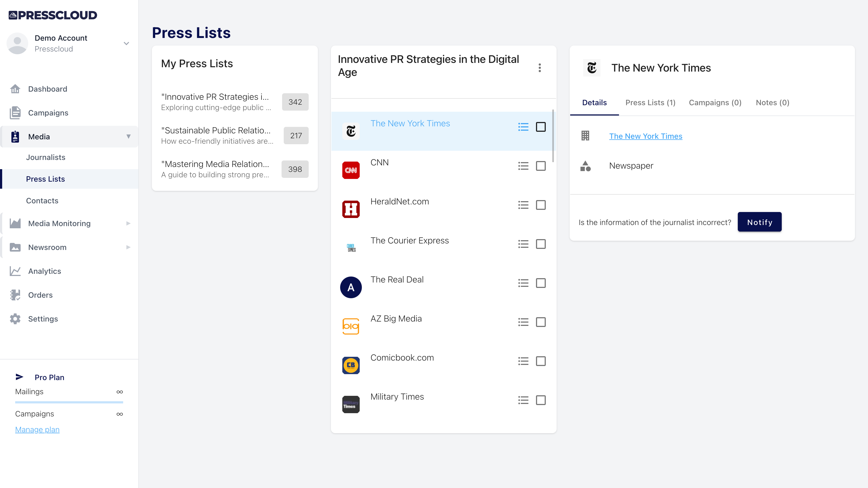The image size is (868, 488).
Task: Click the list icon next to CNN
Action: pos(523,166)
